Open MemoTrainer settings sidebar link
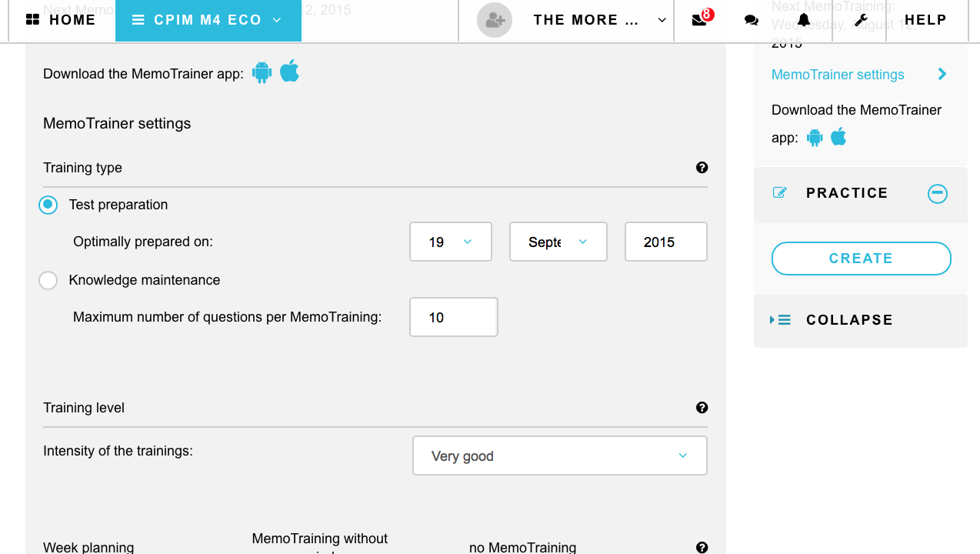 click(838, 75)
